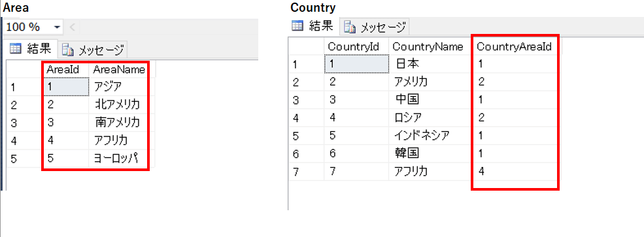Click the results grid icon in Country pane
The height and width of the screenshot is (237, 644).
click(x=297, y=26)
